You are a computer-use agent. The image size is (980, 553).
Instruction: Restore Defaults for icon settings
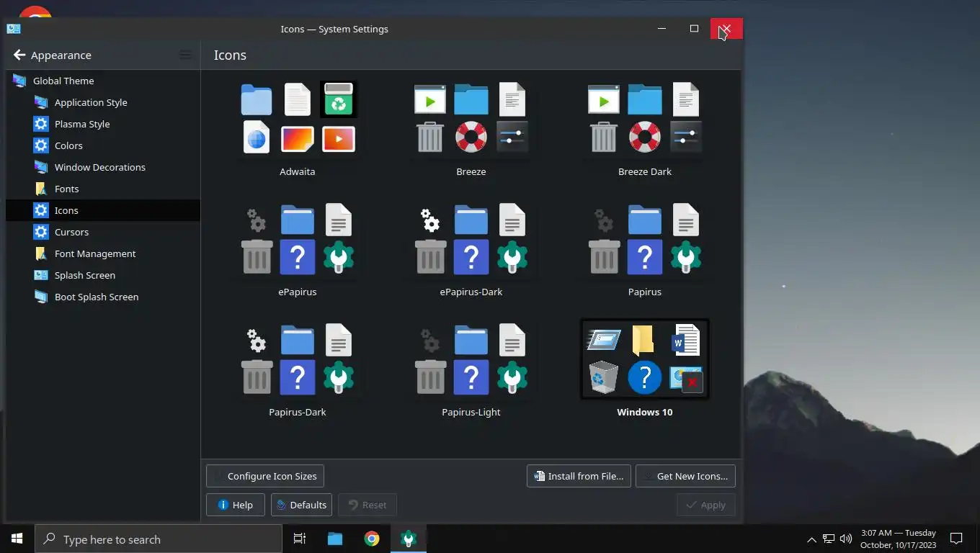301,505
